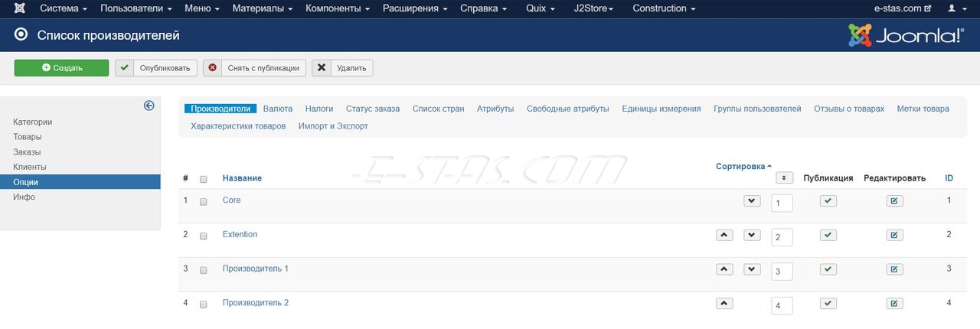Open the Меню dropdown menu
Image resolution: width=980 pixels, height=329 pixels.
tap(202, 8)
